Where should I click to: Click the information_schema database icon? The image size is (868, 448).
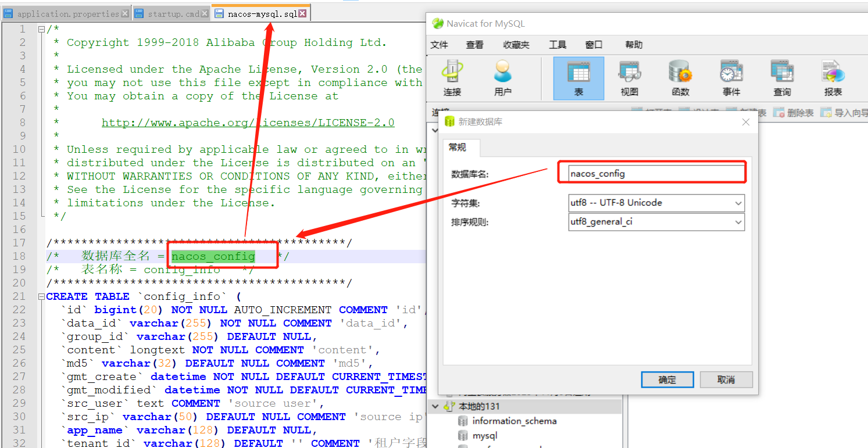(463, 421)
